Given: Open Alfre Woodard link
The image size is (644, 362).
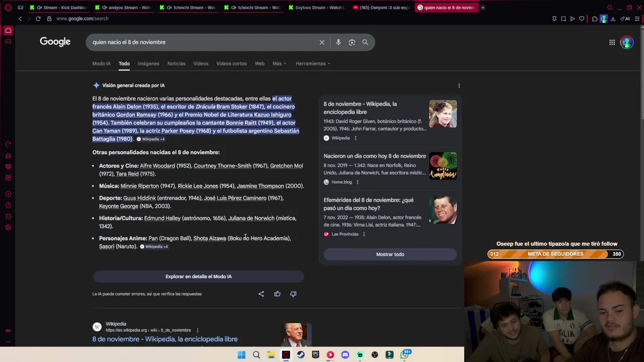Looking at the screenshot, I should point(157,166).
